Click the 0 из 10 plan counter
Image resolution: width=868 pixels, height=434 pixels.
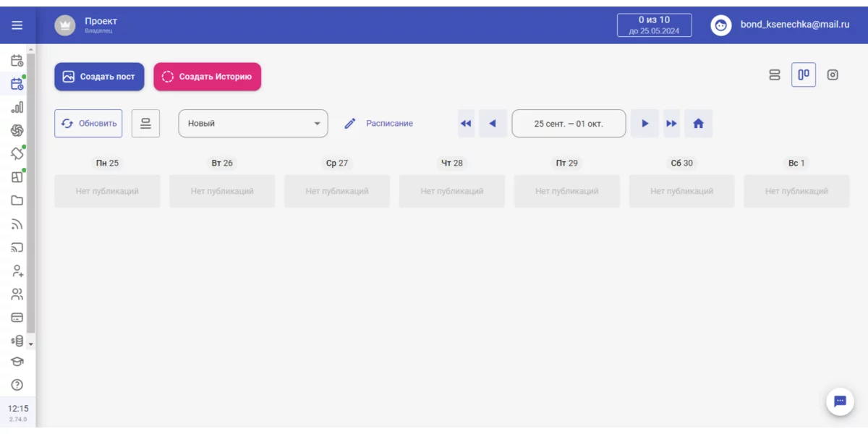tap(654, 25)
